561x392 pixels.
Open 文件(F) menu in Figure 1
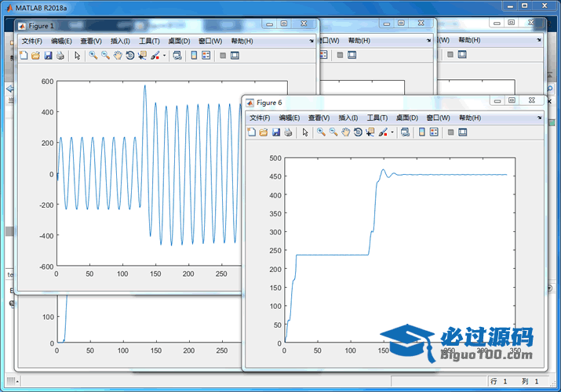33,41
